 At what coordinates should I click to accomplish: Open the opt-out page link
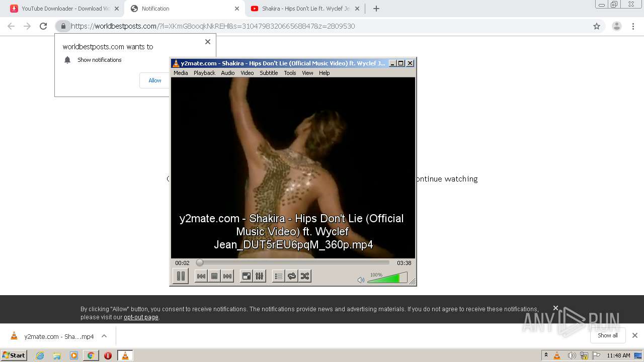click(x=141, y=317)
